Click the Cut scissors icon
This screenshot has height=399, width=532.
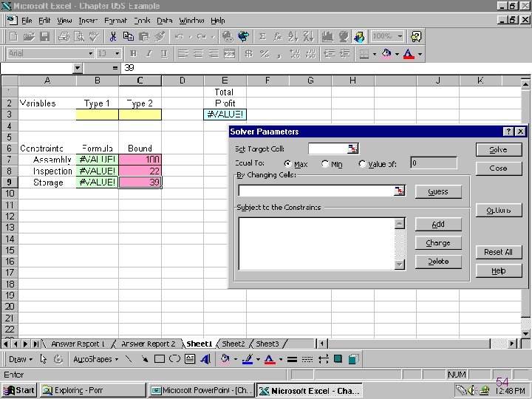112,37
